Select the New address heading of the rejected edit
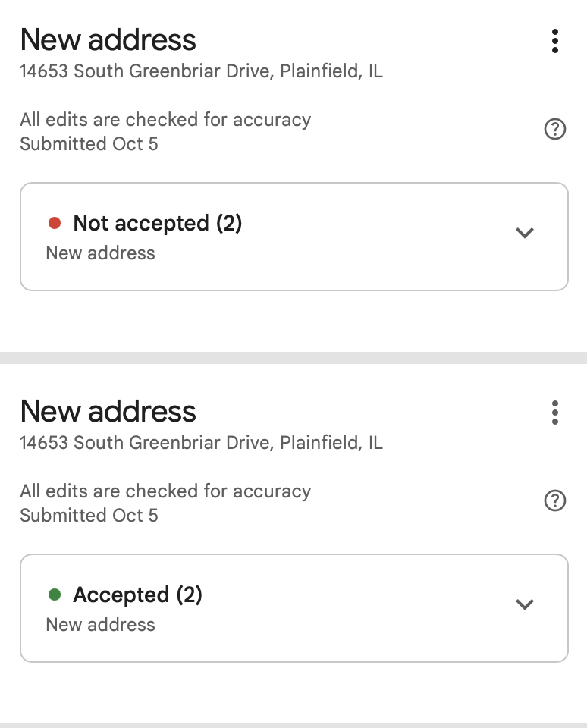This screenshot has width=587, height=728. 108,39
